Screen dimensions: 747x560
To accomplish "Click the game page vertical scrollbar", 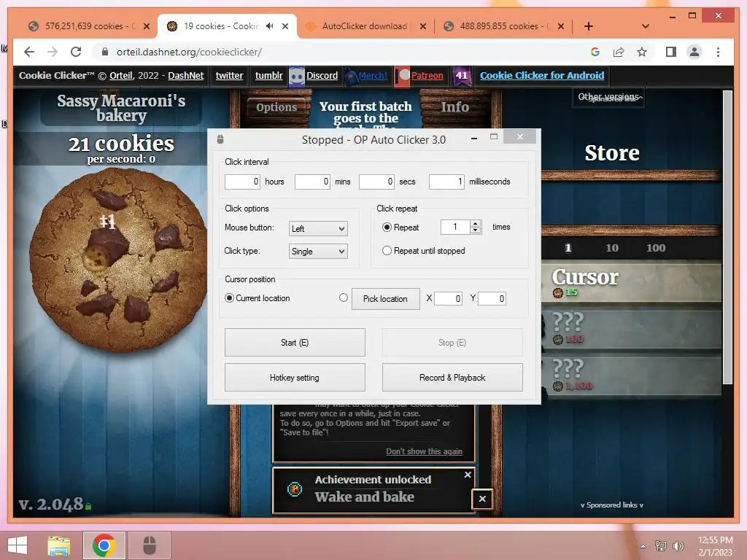I will [727, 238].
